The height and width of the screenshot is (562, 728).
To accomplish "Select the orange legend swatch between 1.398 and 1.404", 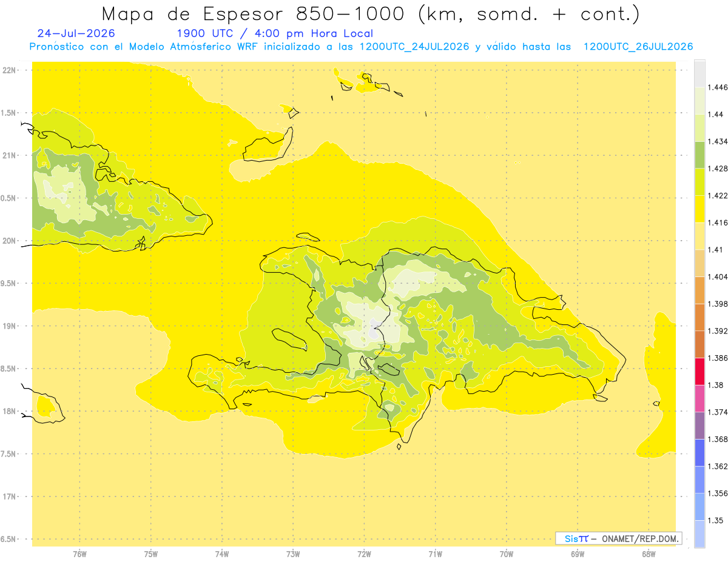I will [x=699, y=290].
